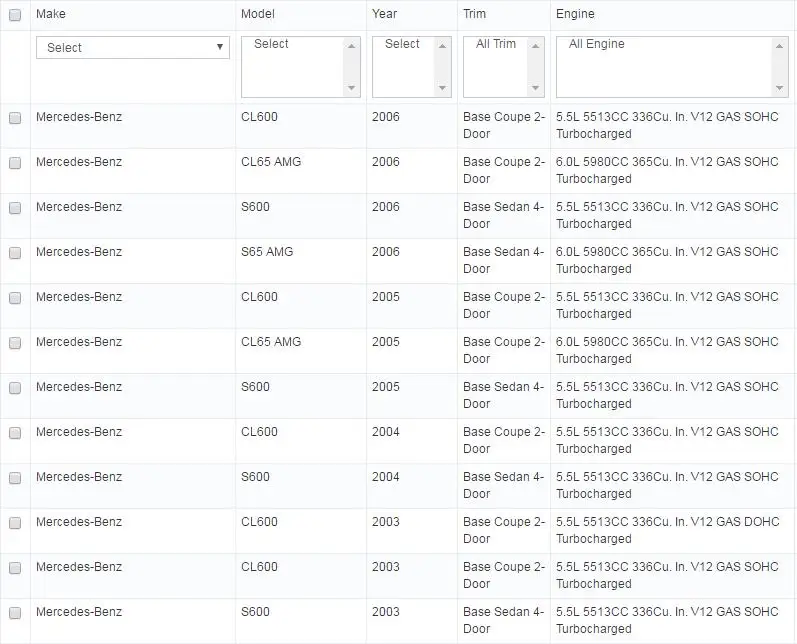The width and height of the screenshot is (797, 644).
Task: Click engine cell with GAS DOHC
Action: (667, 530)
